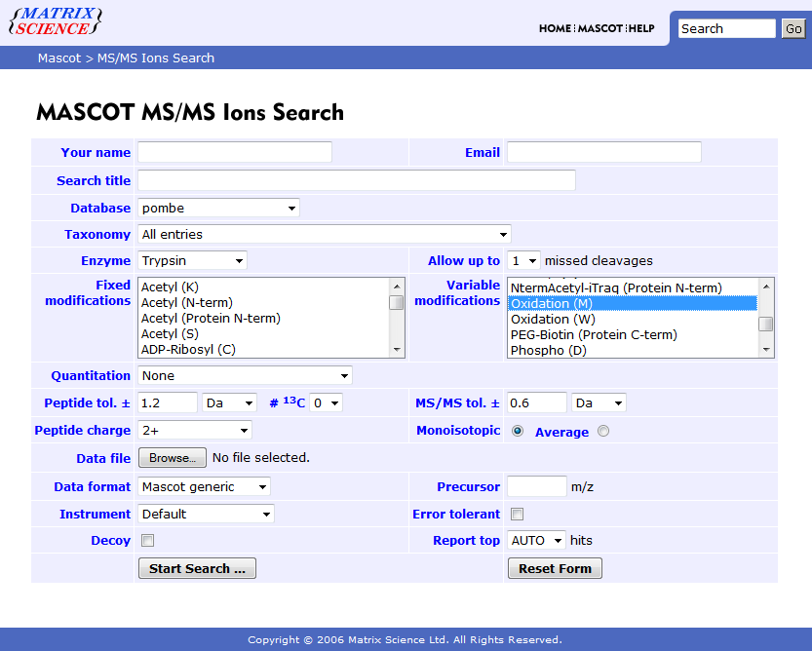Open the MS/MS tol. units dropdown
The width and height of the screenshot is (812, 651).
pyautogui.click(x=599, y=402)
